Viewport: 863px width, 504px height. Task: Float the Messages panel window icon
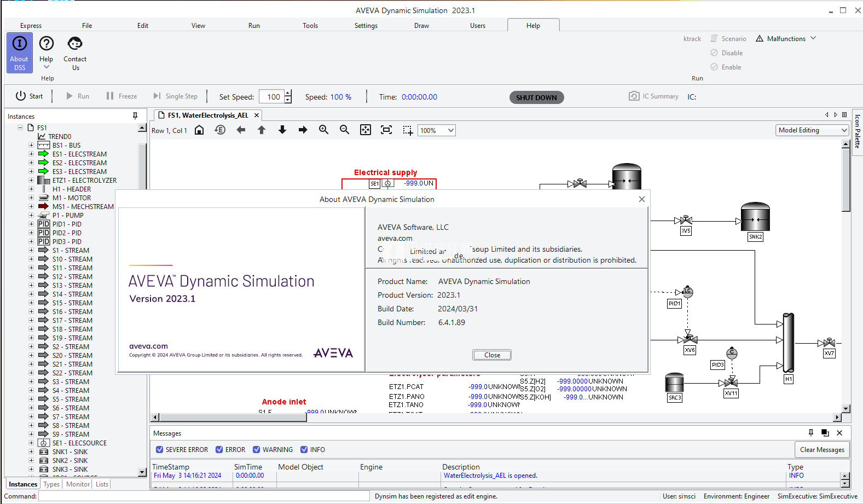coord(825,432)
